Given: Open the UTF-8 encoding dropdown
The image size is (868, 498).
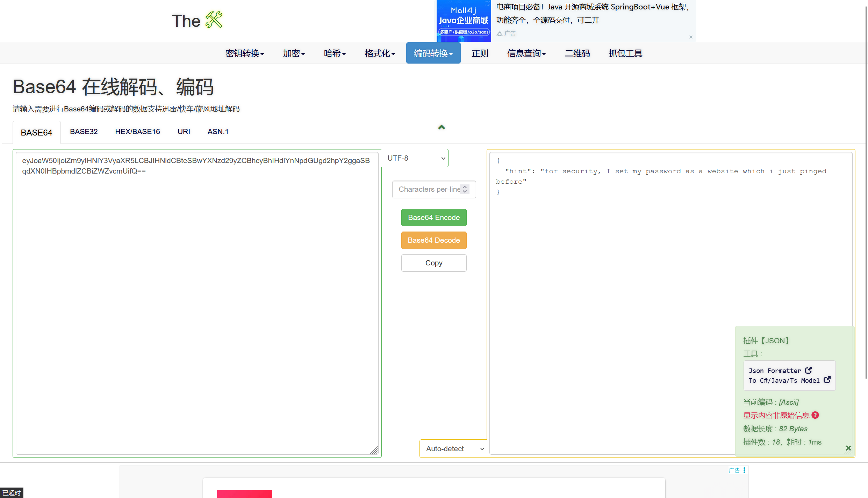Looking at the screenshot, I should pos(415,158).
